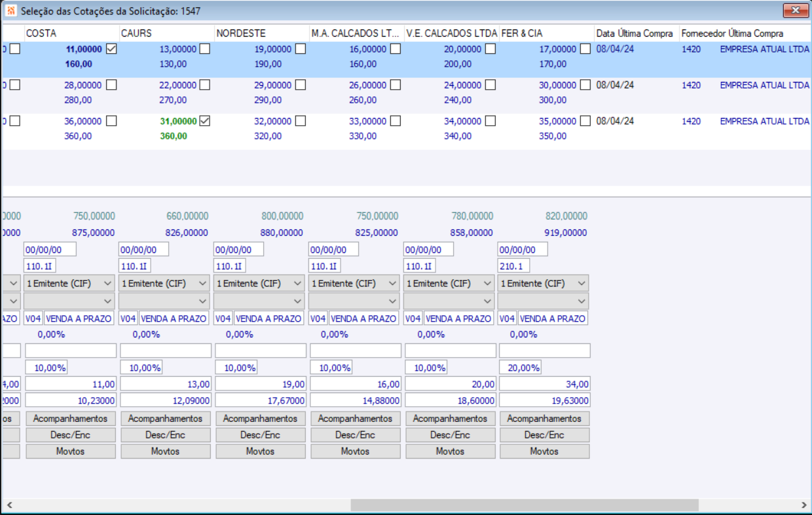Open Acompanhamentos for the COSTA column
Viewport: 812px width, 515px height.
pyautogui.click(x=71, y=418)
